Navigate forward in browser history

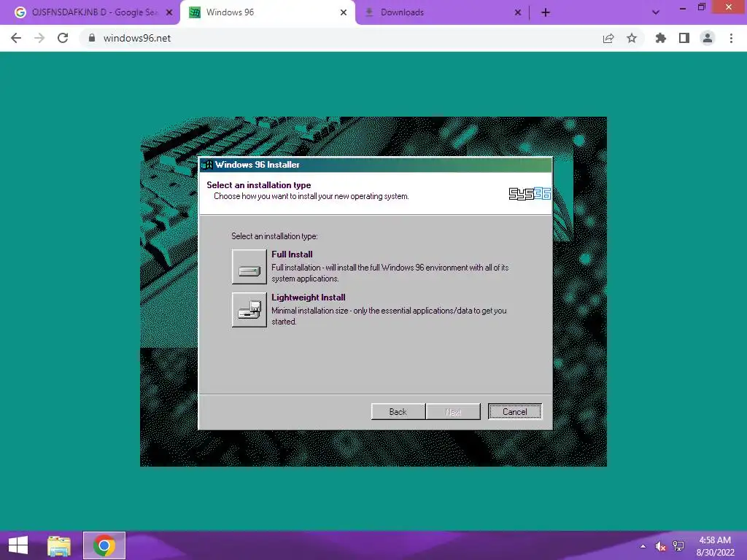39,38
